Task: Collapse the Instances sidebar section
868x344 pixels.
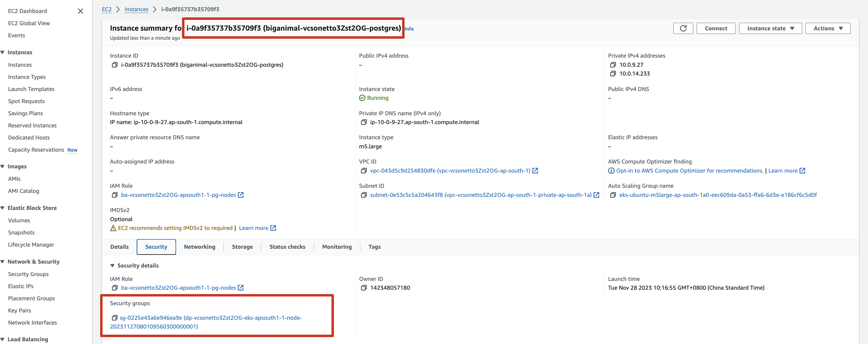Action: coord(2,52)
